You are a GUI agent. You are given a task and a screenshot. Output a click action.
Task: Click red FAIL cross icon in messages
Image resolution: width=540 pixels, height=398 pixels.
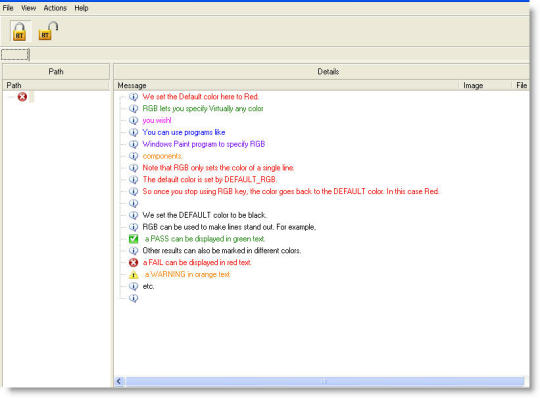click(x=133, y=262)
